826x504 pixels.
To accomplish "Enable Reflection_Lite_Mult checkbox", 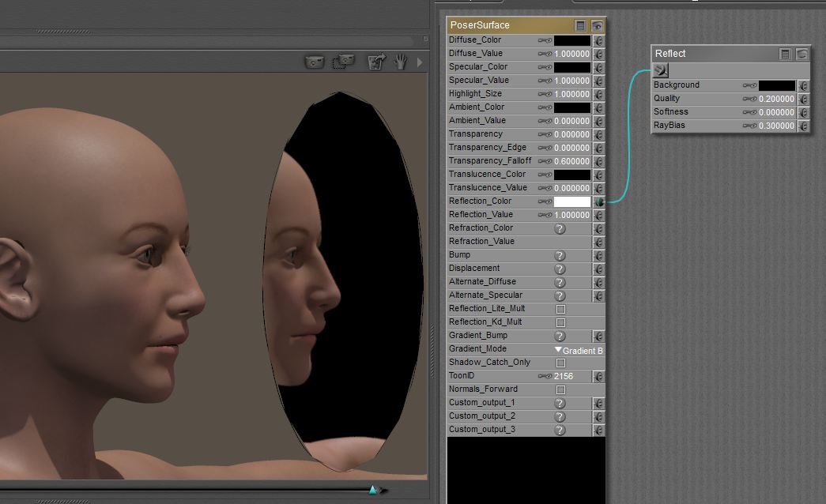I will [560, 309].
